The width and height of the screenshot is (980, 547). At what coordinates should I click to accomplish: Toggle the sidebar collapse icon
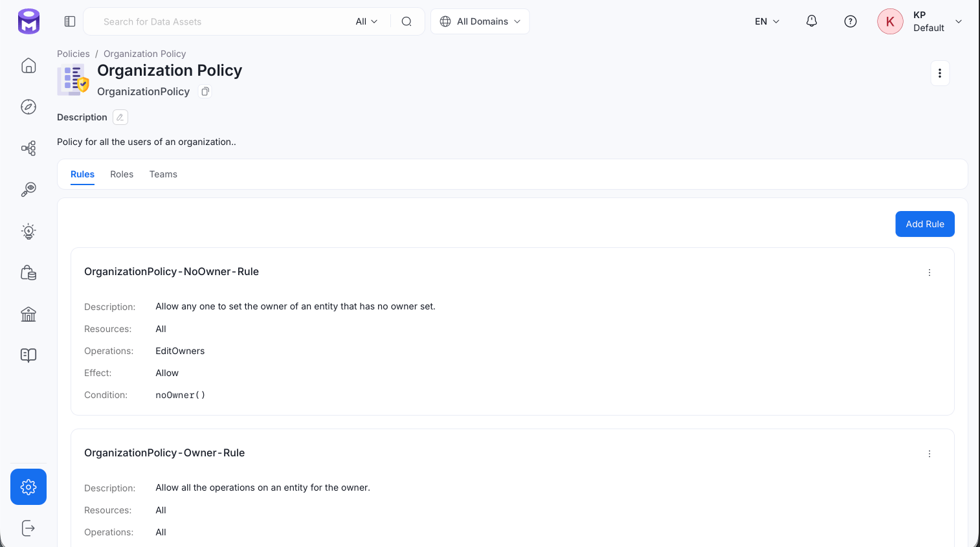(70, 21)
